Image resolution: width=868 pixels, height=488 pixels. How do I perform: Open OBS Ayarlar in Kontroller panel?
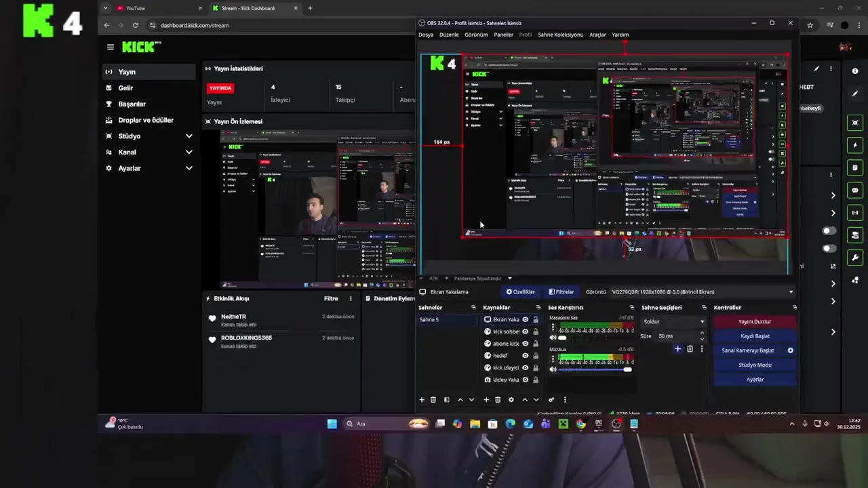point(755,380)
